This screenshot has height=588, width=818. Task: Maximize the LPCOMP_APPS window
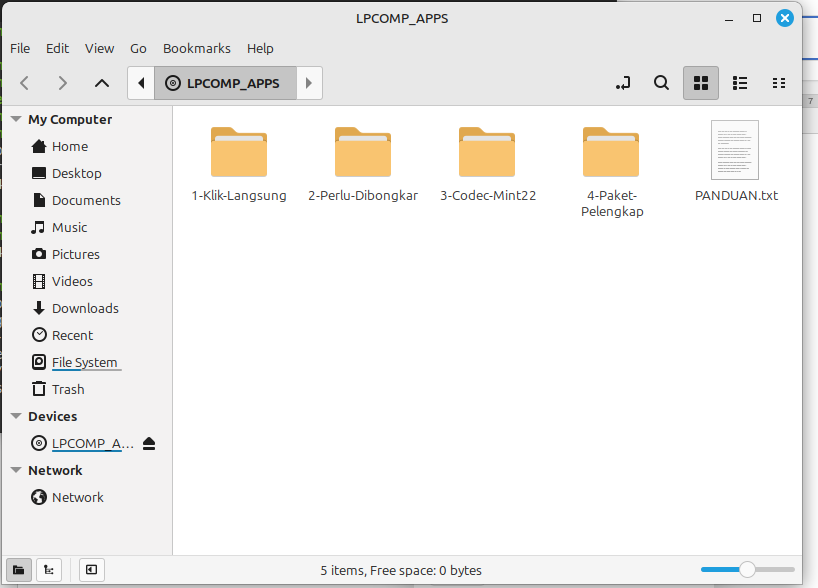click(x=757, y=18)
